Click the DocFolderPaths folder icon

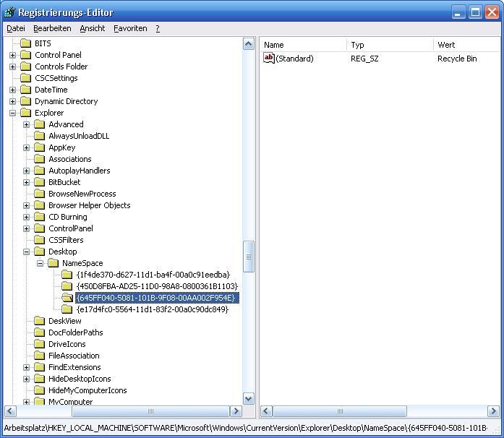click(40, 332)
